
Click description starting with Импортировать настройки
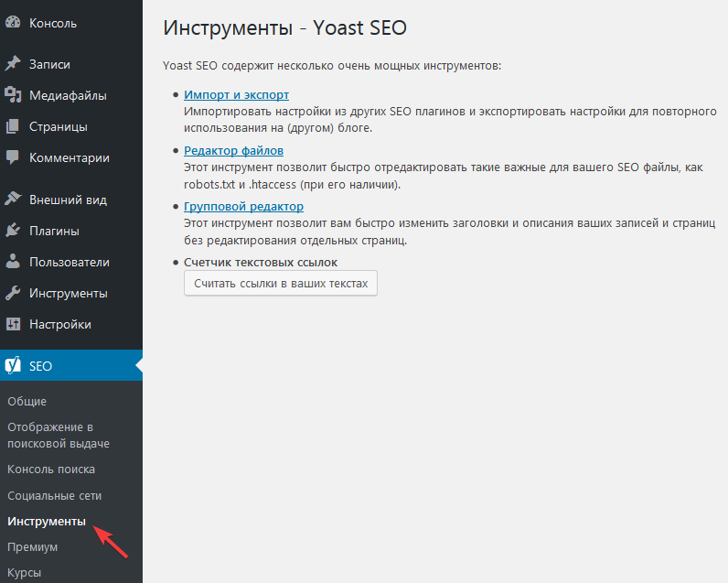coord(450,119)
